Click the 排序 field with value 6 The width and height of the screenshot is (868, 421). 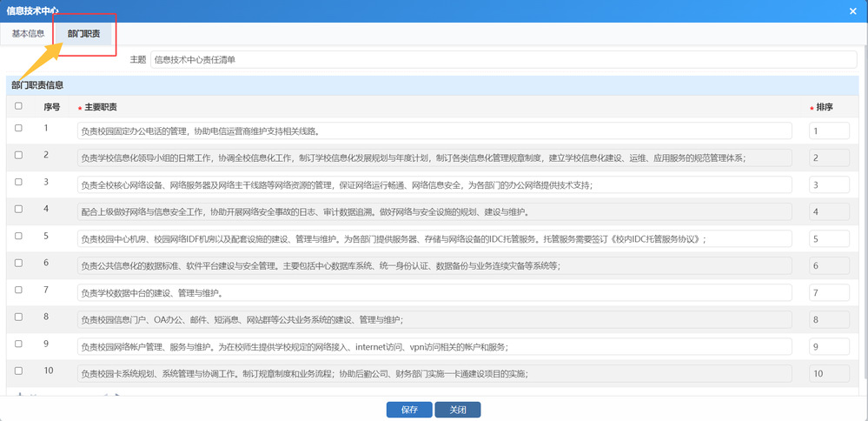tap(829, 265)
